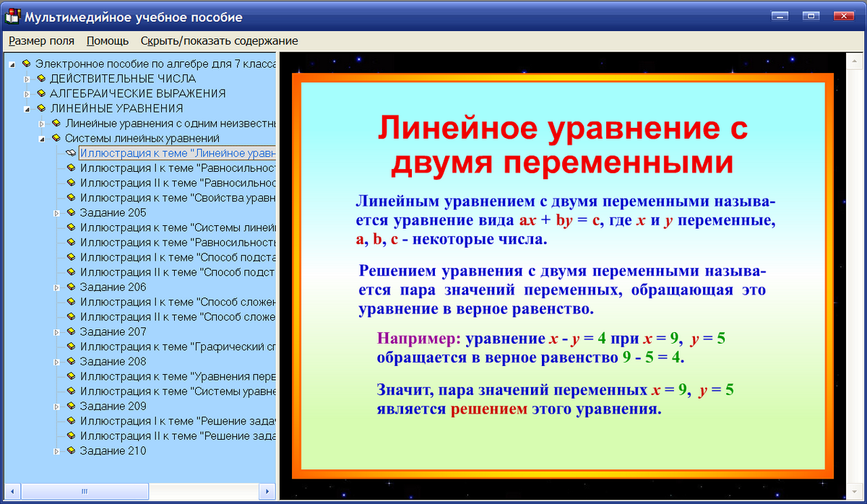The image size is (867, 504).
Task: Click the book icon beside Иллюстрация "Графический способ"
Action: (x=72, y=347)
